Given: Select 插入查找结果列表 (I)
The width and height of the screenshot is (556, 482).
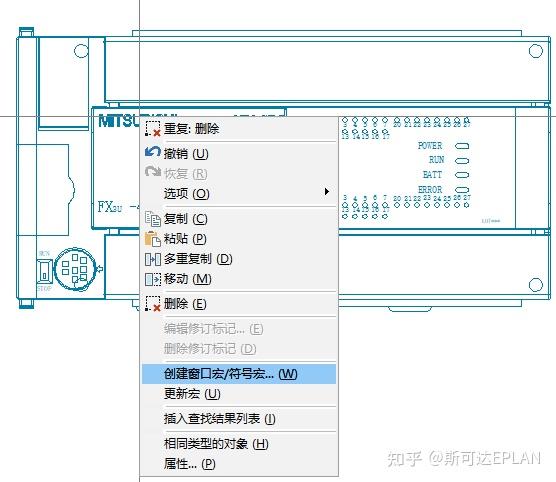Looking at the screenshot, I should pos(239,419).
